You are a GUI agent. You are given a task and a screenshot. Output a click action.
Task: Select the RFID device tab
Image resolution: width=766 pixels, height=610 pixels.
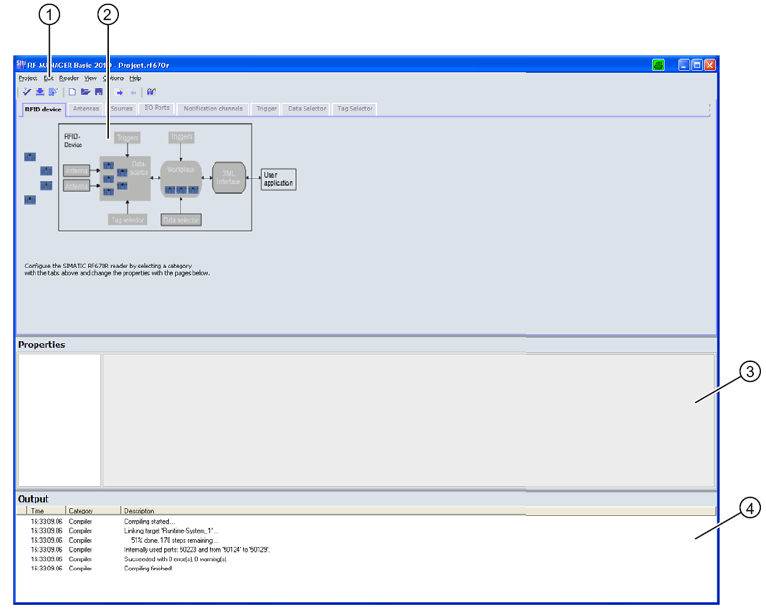click(x=43, y=109)
